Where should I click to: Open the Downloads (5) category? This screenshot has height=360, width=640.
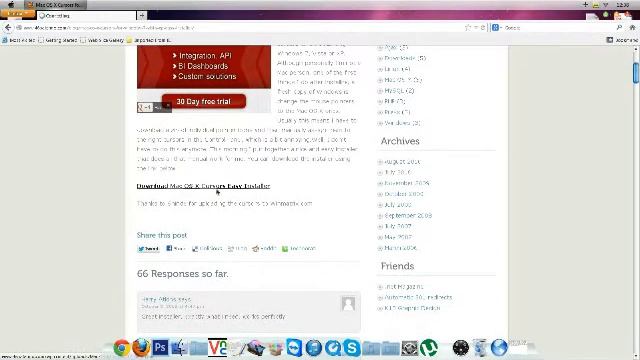405,58
